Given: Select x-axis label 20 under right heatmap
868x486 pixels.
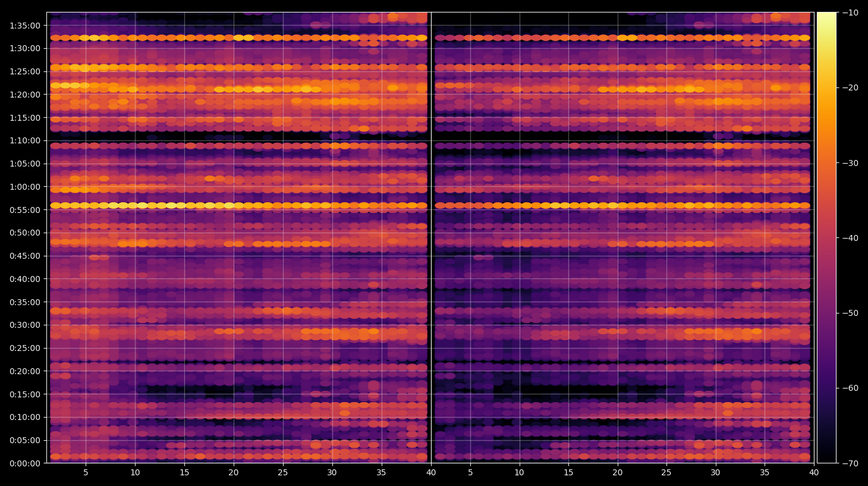Looking at the screenshot, I should coord(618,473).
